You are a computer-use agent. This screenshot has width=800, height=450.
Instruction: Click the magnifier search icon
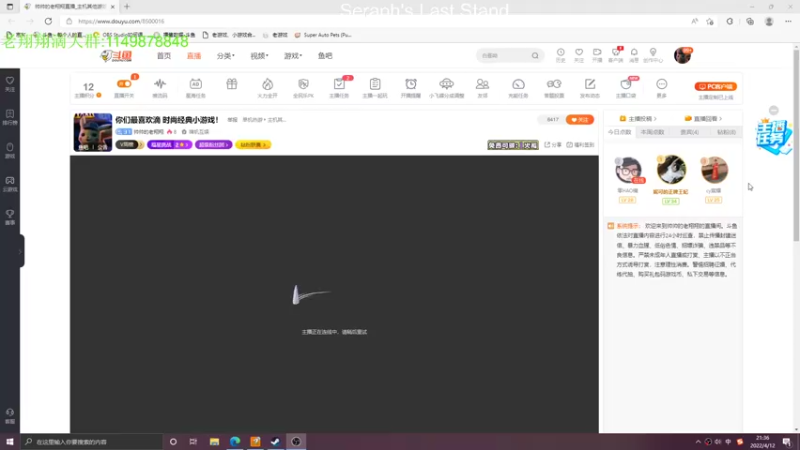click(535, 56)
